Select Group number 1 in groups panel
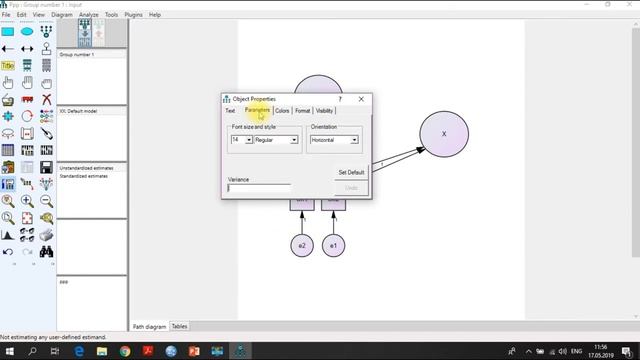Viewport: 640px width, 360px height. point(77,54)
